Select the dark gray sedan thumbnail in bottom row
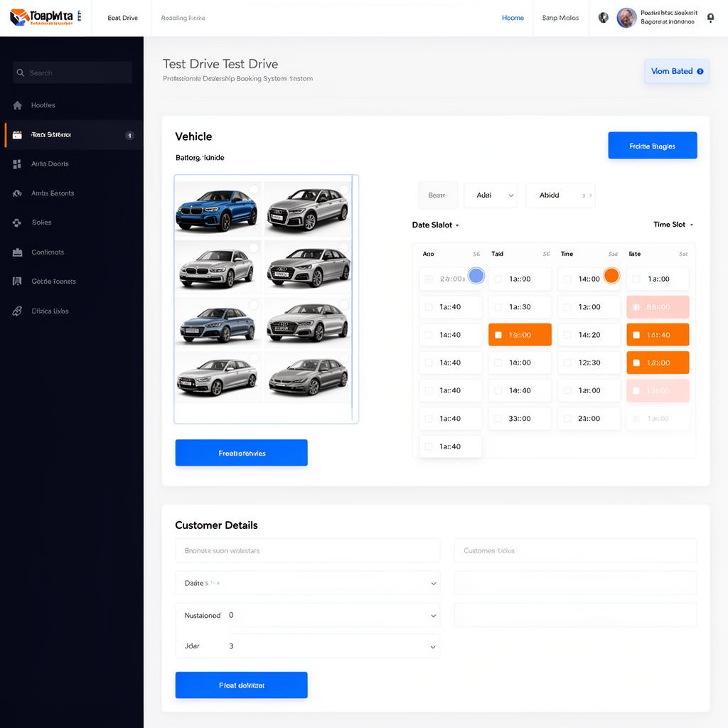Screen dimensions: 728x728 tap(308, 377)
